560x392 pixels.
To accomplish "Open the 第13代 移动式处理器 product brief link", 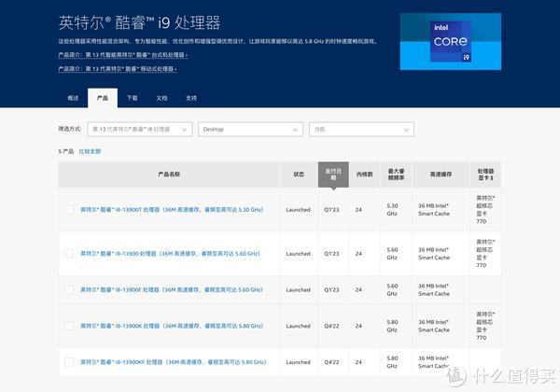I will click(118, 68).
